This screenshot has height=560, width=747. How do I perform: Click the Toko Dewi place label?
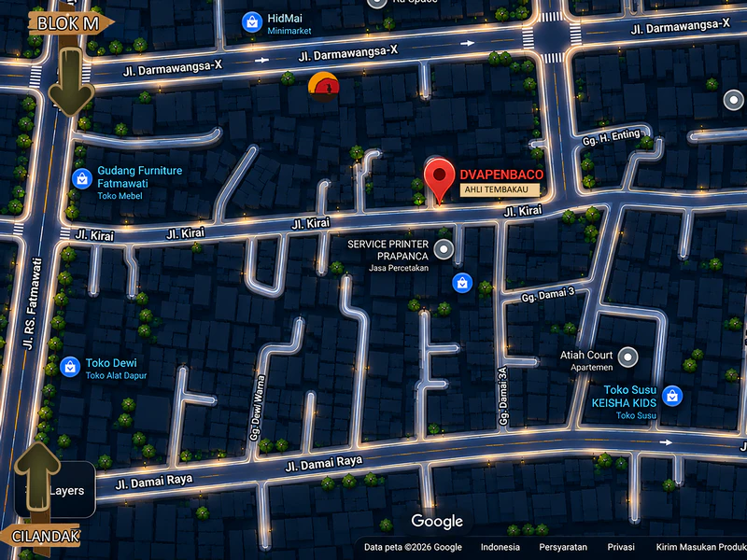click(111, 363)
